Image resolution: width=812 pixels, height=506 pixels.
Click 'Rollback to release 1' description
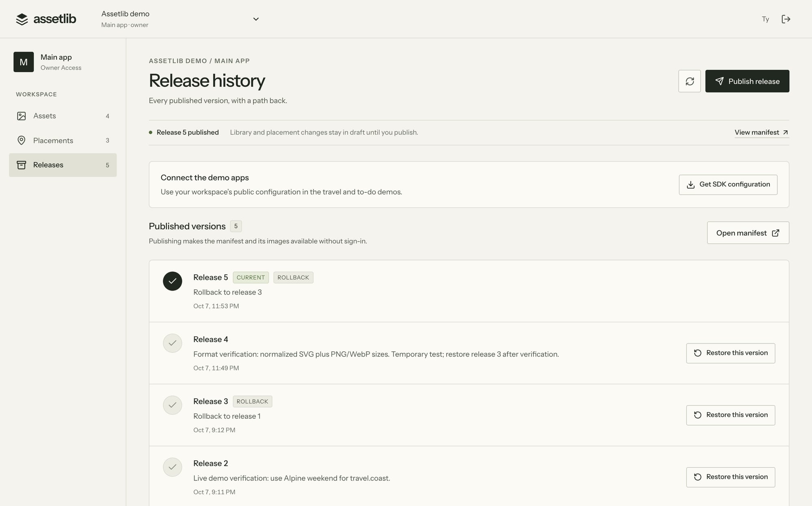[227, 416]
